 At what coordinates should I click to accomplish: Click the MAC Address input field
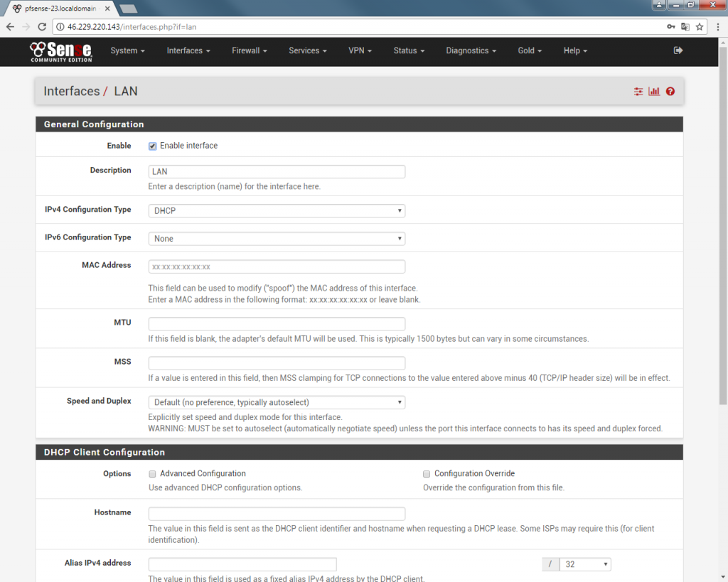[x=277, y=267]
